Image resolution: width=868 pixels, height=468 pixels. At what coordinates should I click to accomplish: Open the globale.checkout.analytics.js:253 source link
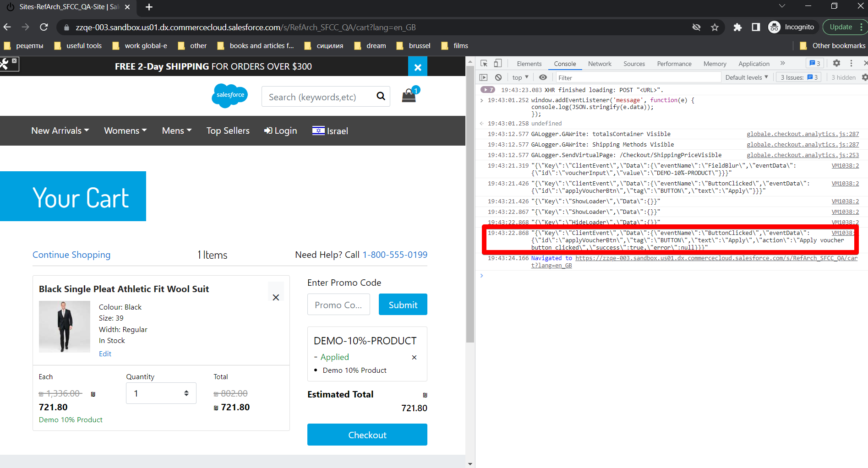(x=803, y=155)
